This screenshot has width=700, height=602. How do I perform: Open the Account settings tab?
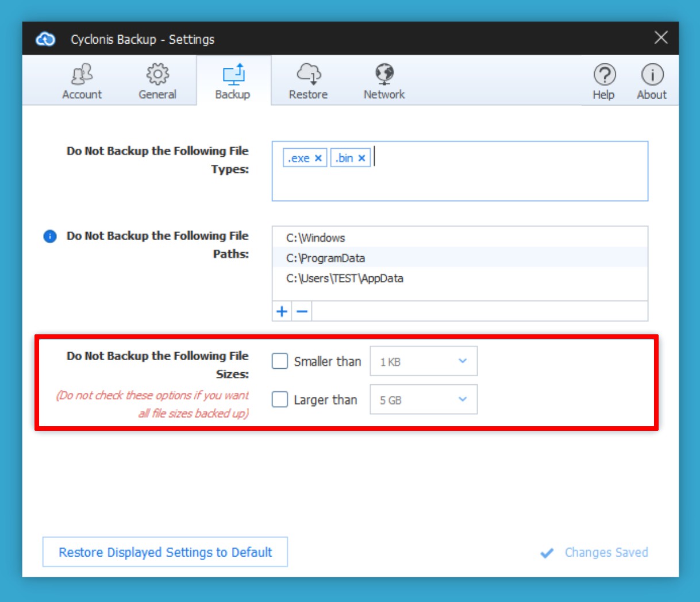[82, 82]
